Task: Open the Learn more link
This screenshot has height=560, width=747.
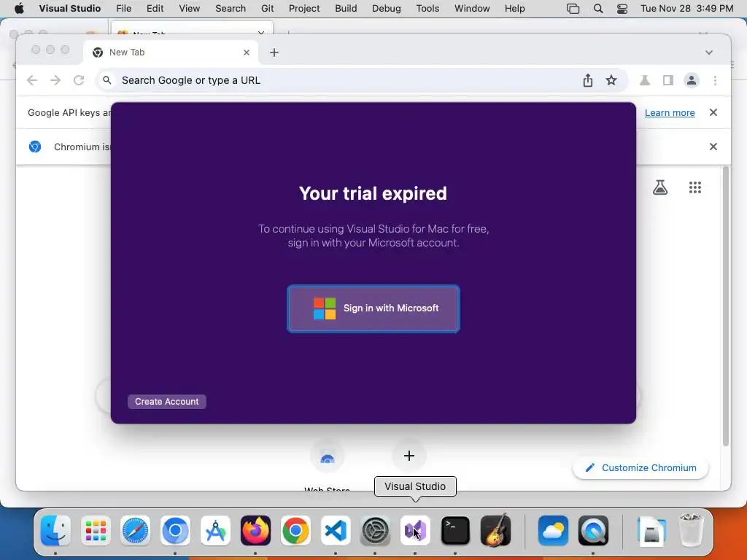Action: point(670,113)
